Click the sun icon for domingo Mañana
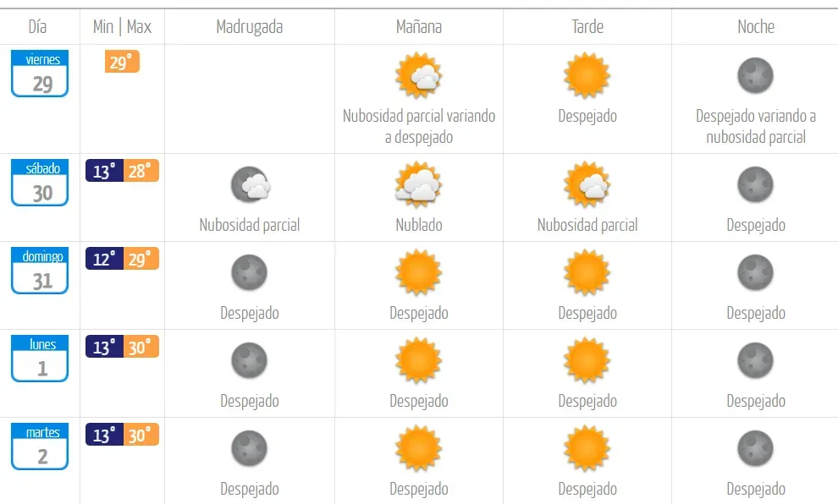This screenshot has width=838, height=504. point(418,273)
